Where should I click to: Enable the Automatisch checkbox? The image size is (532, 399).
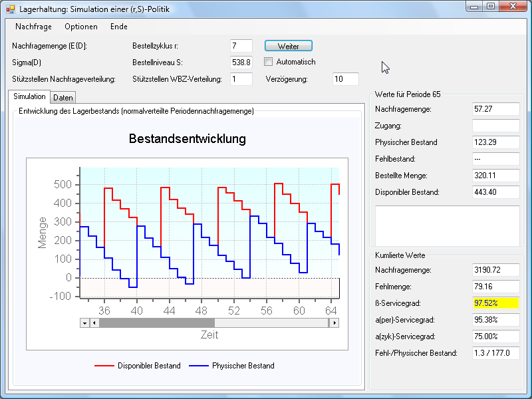269,62
